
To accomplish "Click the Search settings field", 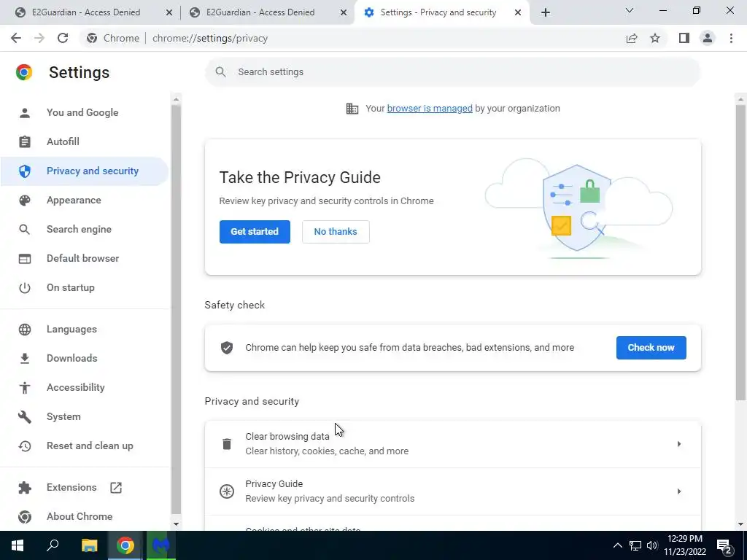I will (x=452, y=72).
